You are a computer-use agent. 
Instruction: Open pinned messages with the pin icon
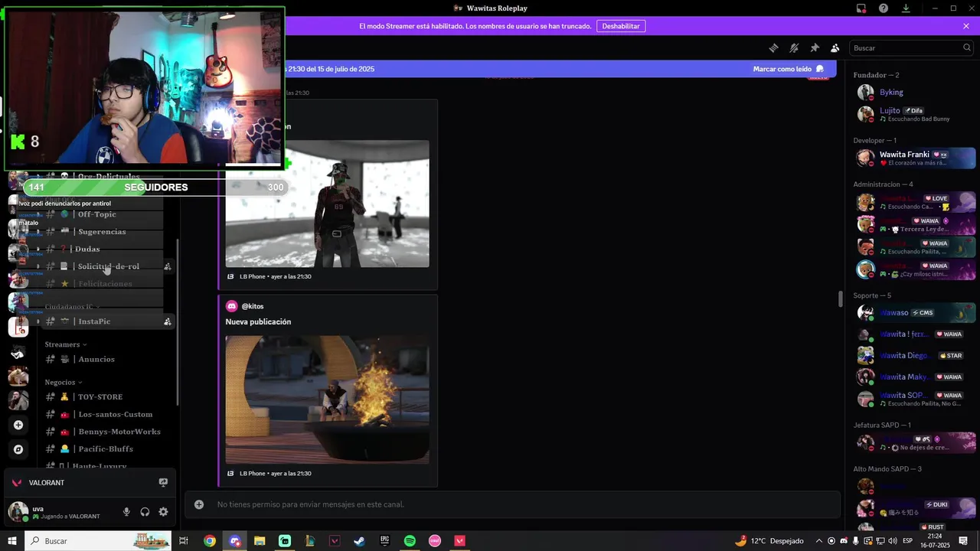[815, 47]
